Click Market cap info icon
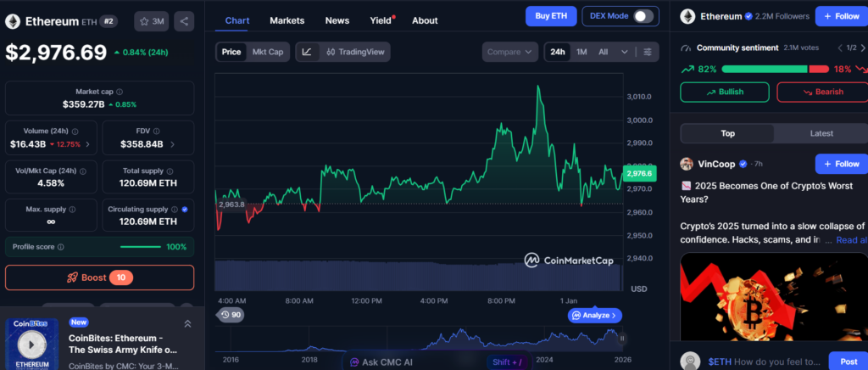The height and width of the screenshot is (370, 868). 119,92
